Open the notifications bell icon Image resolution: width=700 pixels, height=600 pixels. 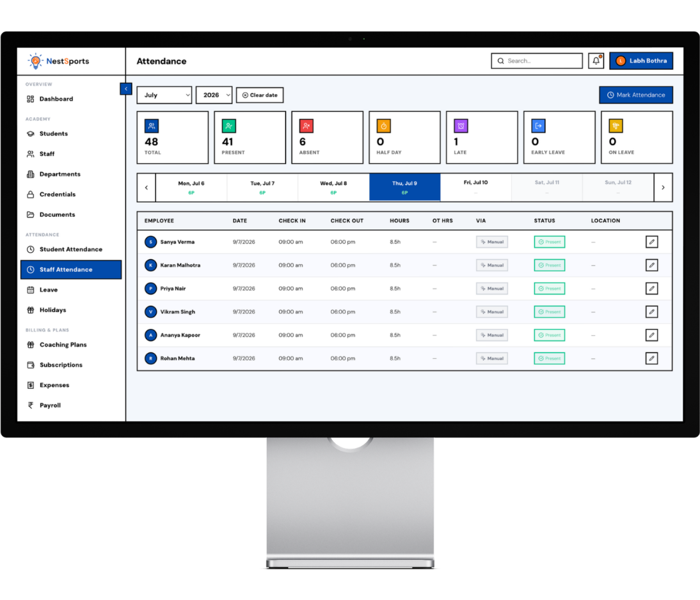(x=596, y=61)
